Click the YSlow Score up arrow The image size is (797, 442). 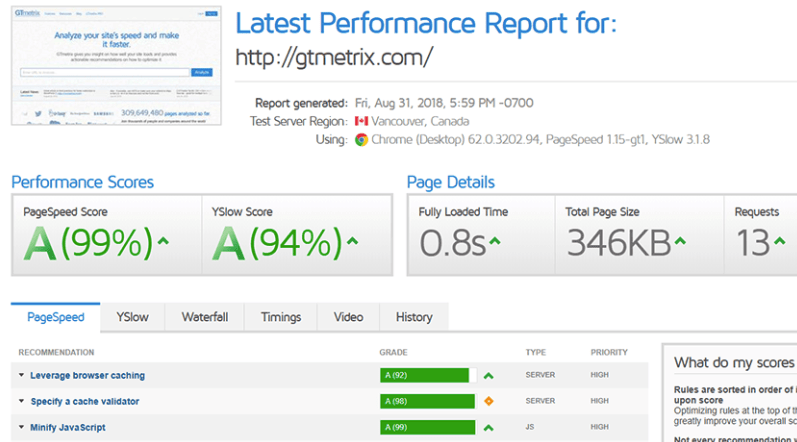point(352,241)
